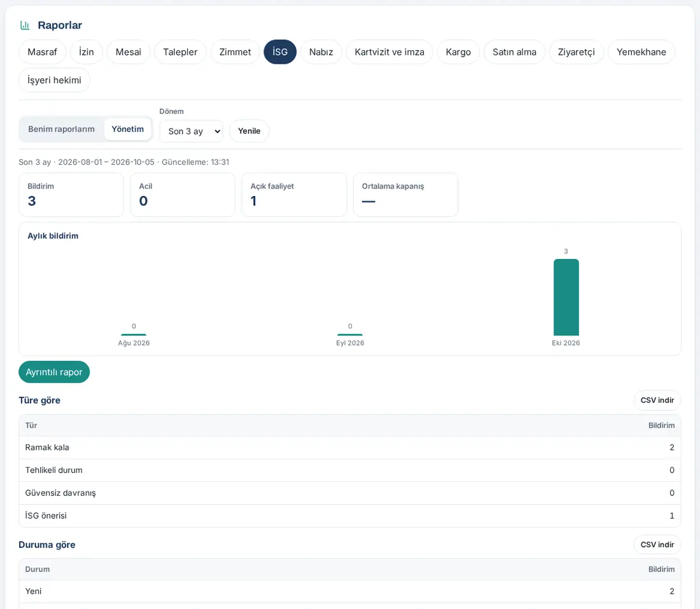Open the Satın alma tab
The height and width of the screenshot is (609, 700).
point(514,52)
